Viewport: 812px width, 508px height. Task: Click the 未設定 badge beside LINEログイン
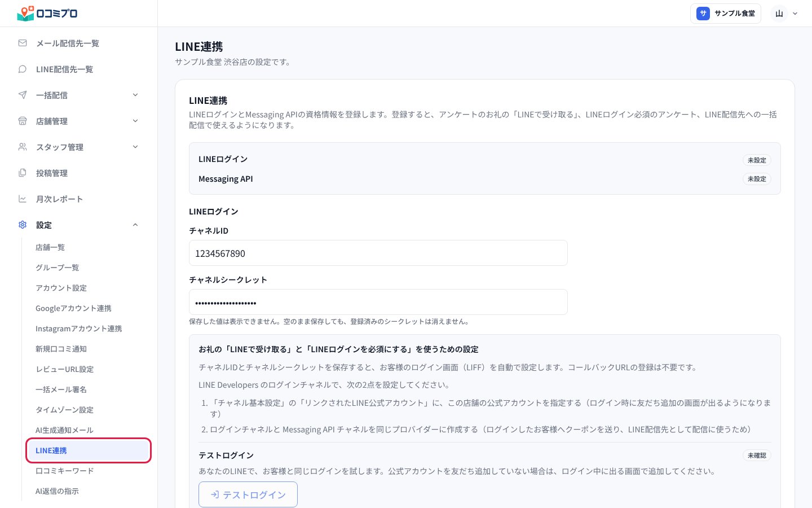[757, 160]
